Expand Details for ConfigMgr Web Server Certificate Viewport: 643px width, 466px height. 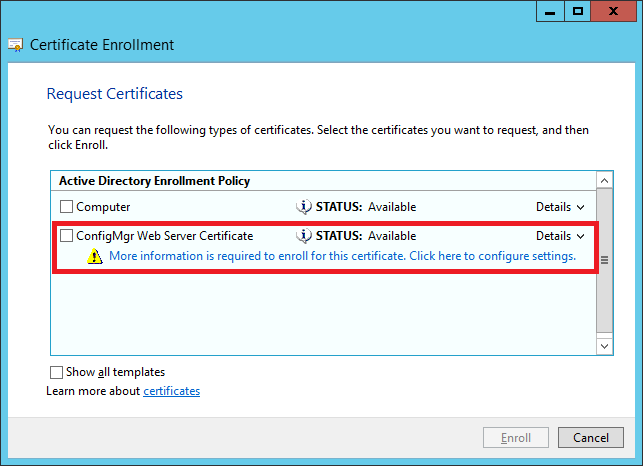560,236
